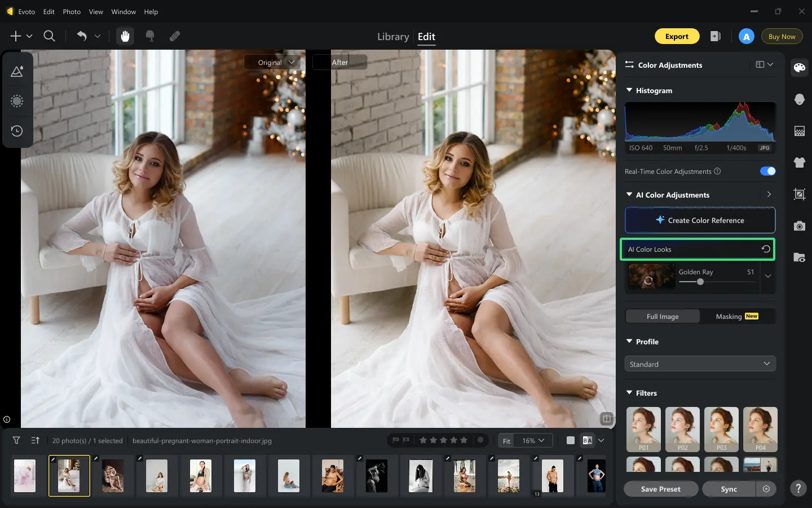Open the Color Adjustments palette icon
812x508 pixels.
pos(799,68)
